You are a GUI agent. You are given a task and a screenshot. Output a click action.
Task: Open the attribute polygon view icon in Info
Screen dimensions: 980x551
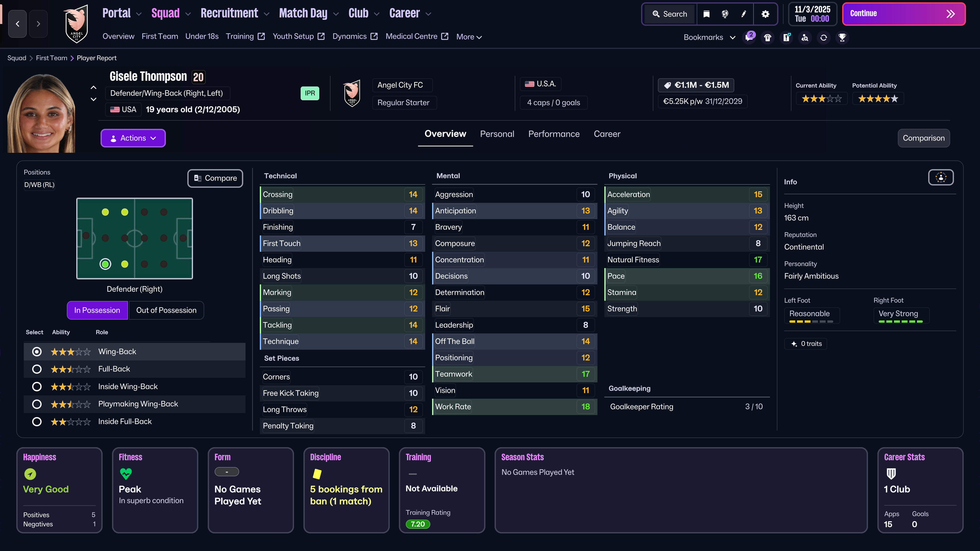click(941, 177)
